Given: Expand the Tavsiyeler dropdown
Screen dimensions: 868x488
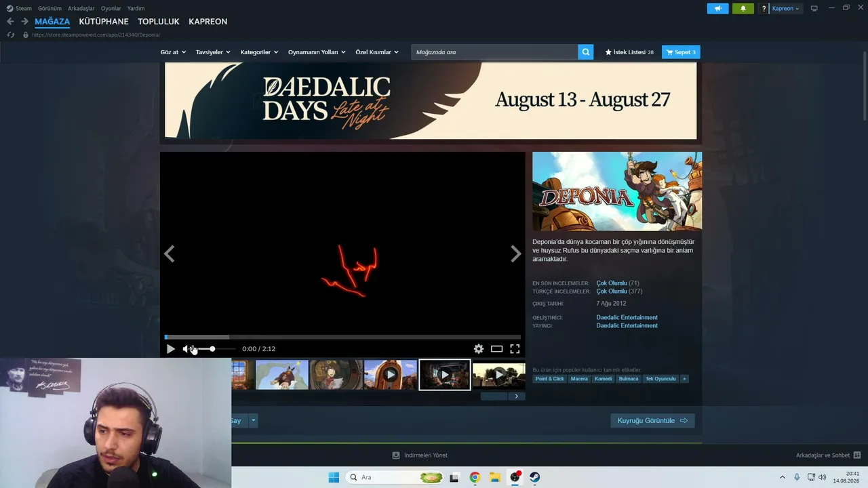Looking at the screenshot, I should click(x=213, y=52).
